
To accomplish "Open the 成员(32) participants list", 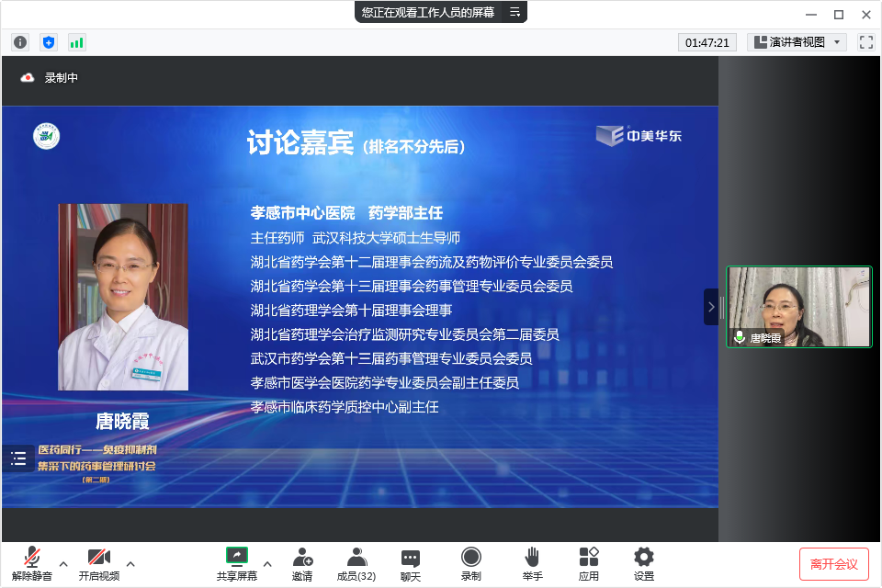I will (356, 563).
